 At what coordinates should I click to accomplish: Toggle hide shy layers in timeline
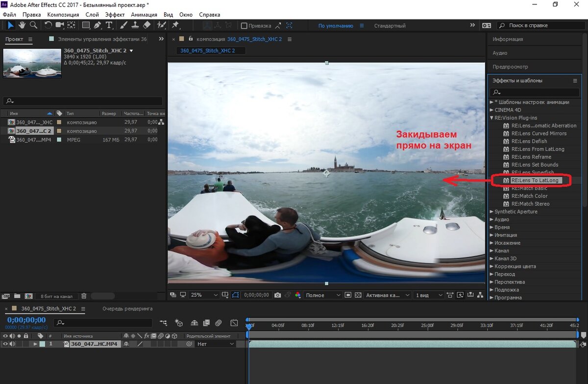(x=194, y=323)
